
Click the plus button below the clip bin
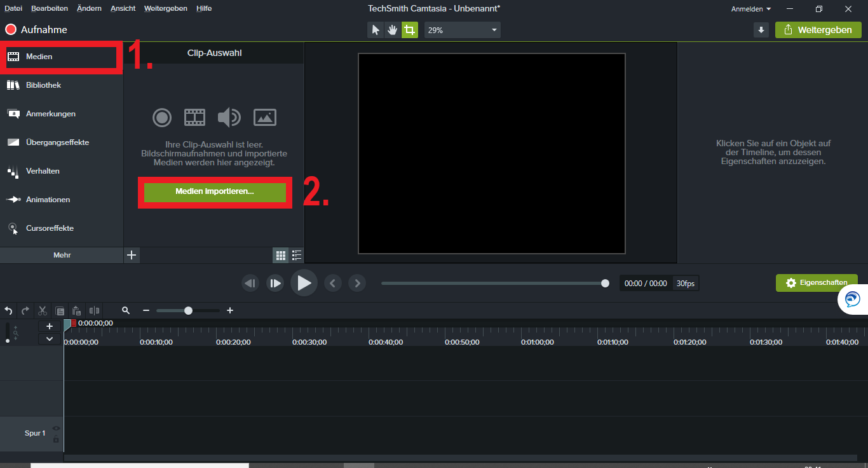point(132,255)
